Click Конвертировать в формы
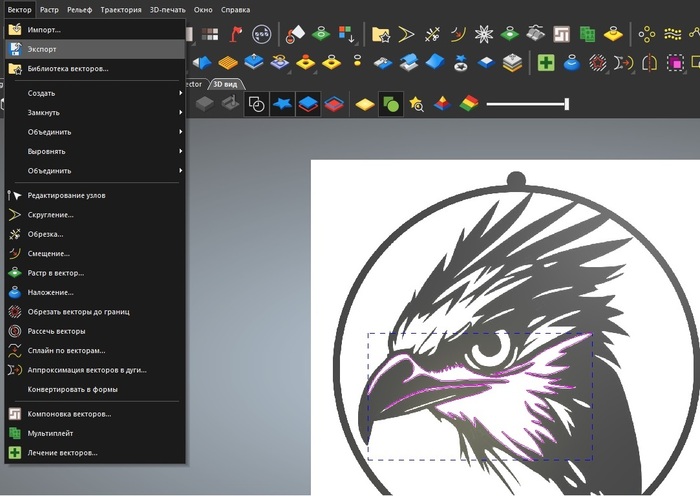 point(95,389)
